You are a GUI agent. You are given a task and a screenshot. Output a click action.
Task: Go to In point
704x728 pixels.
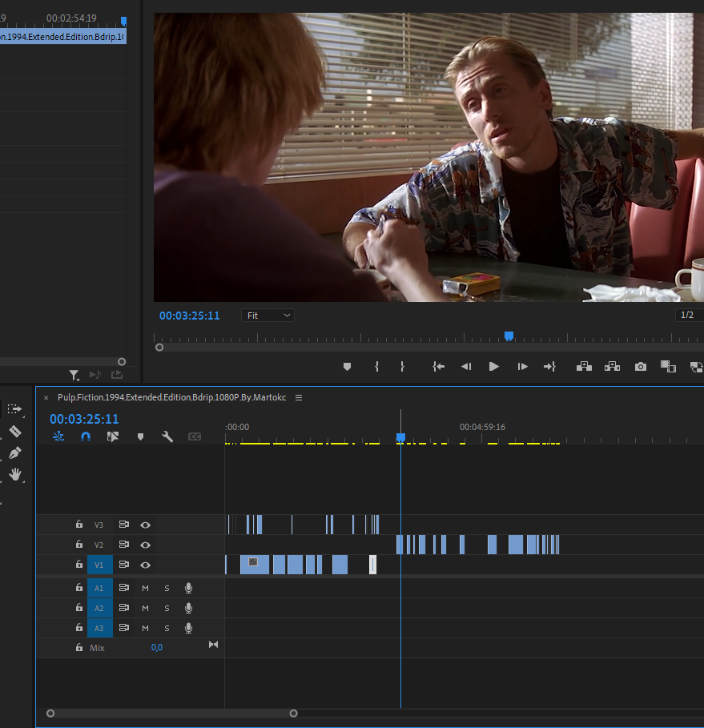(x=438, y=367)
